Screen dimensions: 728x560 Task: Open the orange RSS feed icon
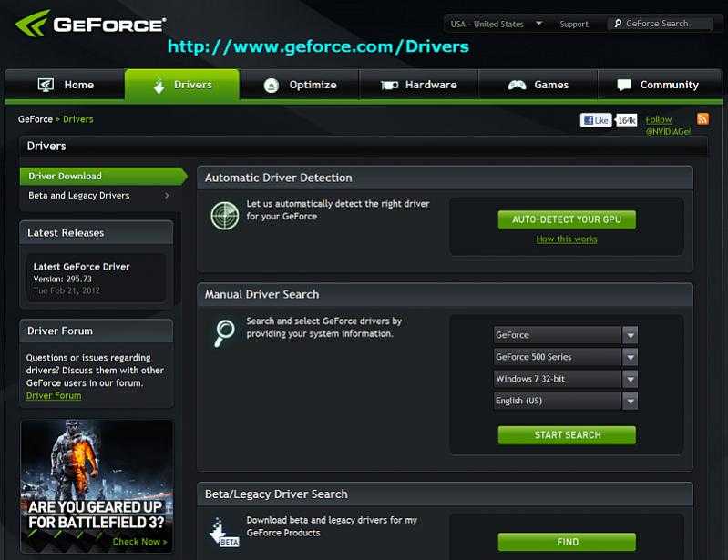pyautogui.click(x=702, y=118)
